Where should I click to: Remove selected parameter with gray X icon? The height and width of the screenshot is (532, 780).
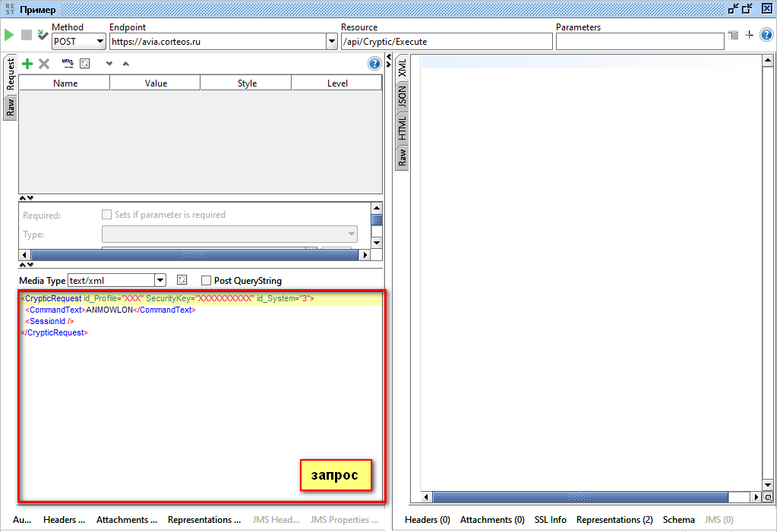(x=44, y=64)
